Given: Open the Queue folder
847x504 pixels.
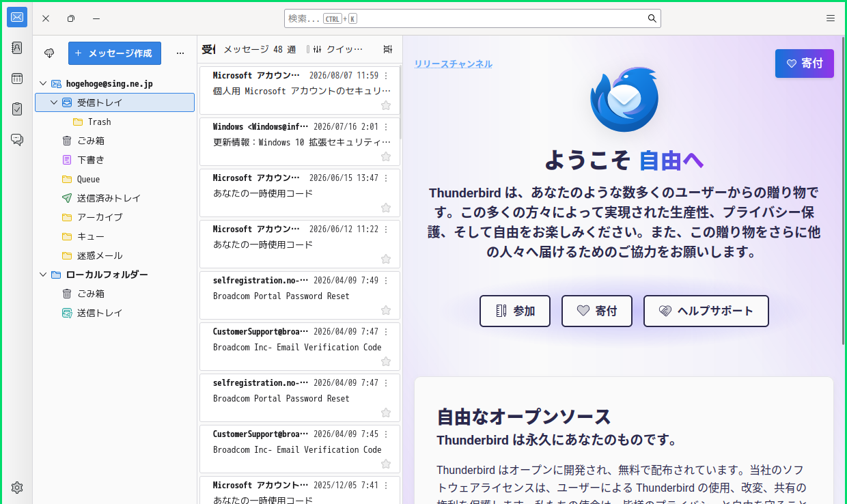Looking at the screenshot, I should 115,179.
